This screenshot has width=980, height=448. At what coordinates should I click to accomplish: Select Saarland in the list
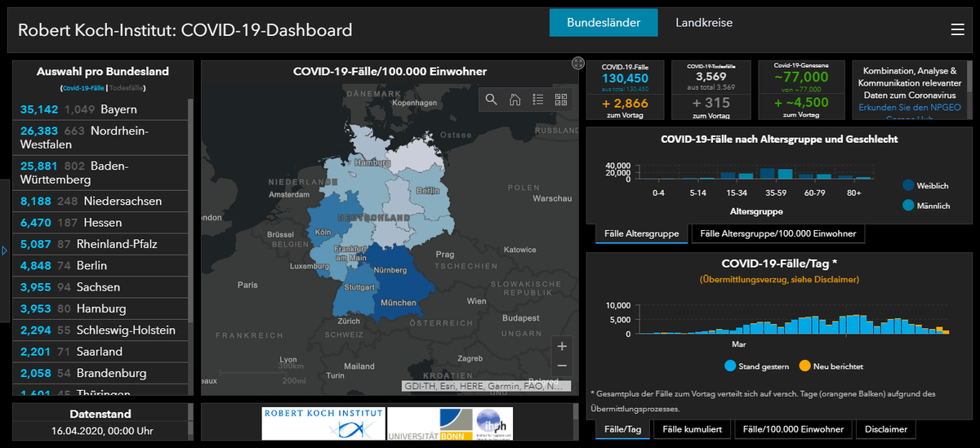100,352
